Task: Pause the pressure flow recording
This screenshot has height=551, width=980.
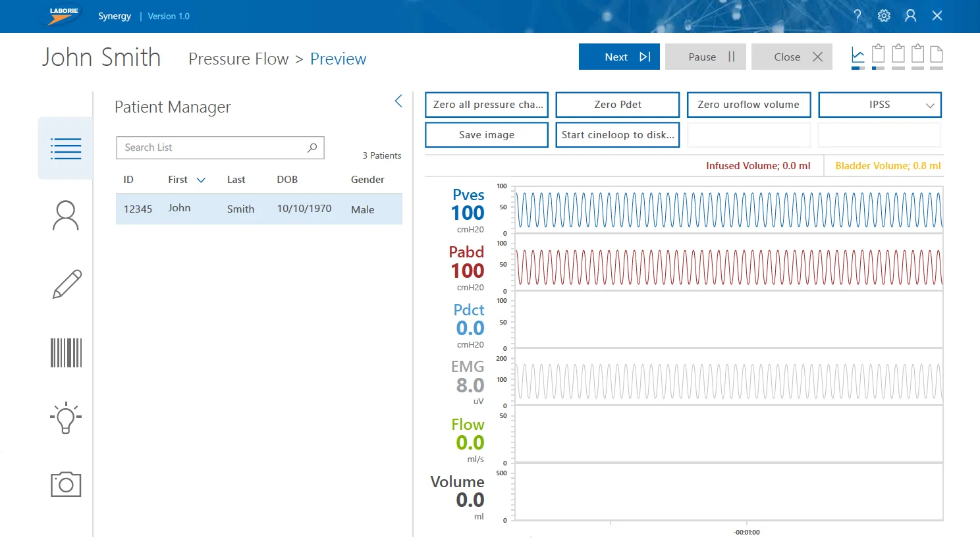Action: tap(705, 57)
